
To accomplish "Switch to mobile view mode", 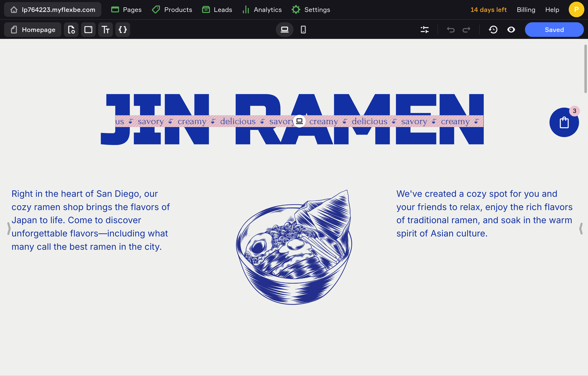I will pos(303,30).
